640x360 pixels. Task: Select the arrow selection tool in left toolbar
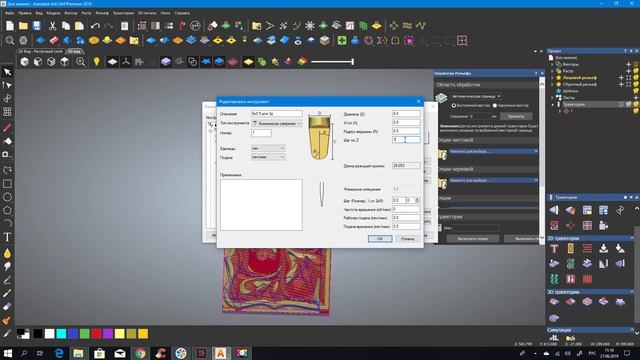[7, 72]
